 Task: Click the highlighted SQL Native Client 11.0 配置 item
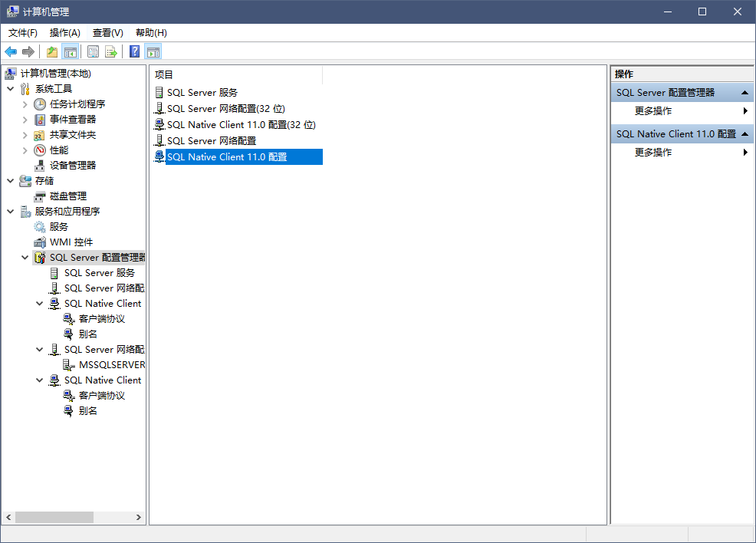click(x=244, y=156)
